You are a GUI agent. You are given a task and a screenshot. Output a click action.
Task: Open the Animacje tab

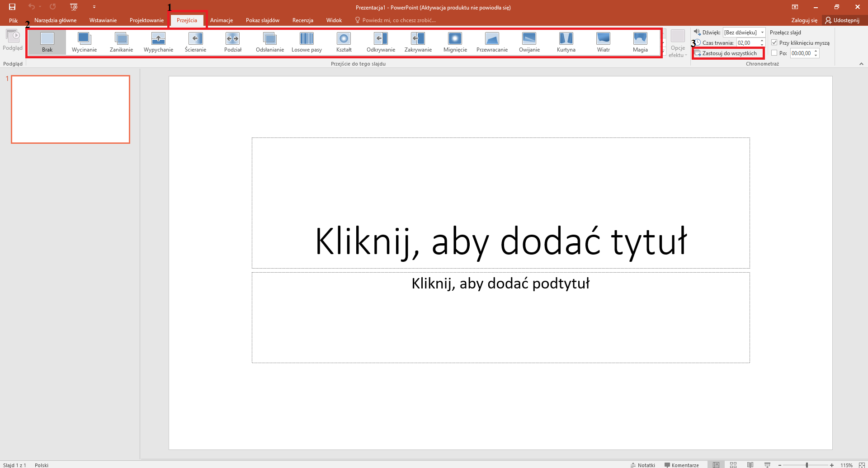point(222,20)
